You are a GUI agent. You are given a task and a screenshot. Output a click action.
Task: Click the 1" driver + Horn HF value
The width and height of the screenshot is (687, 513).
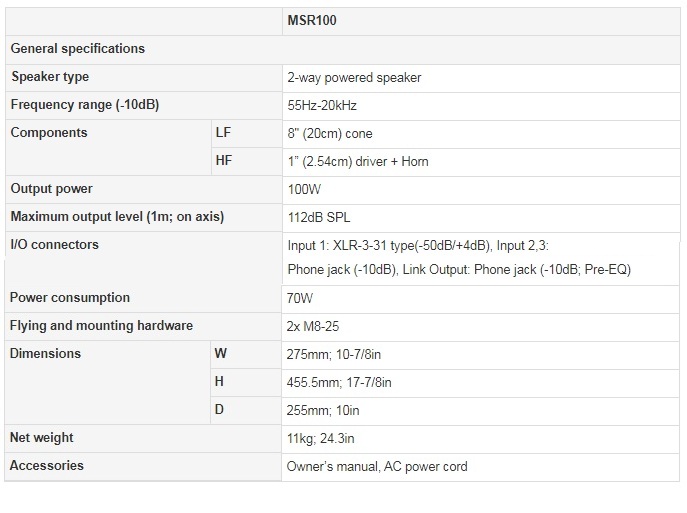point(358,161)
